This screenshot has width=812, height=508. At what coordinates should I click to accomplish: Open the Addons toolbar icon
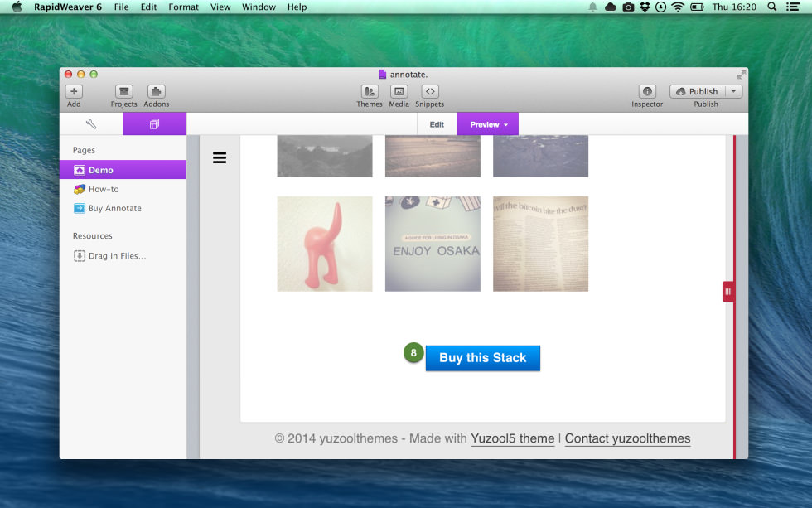pos(156,92)
